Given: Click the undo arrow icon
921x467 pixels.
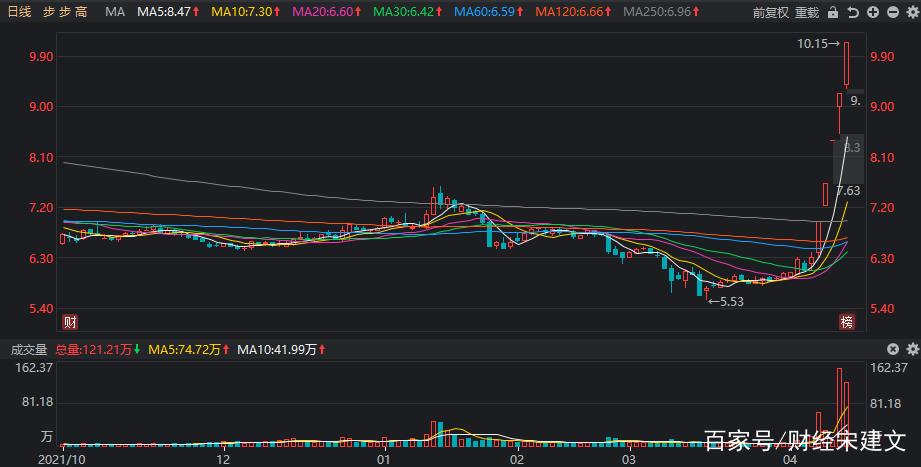Looking at the screenshot, I should [852, 13].
